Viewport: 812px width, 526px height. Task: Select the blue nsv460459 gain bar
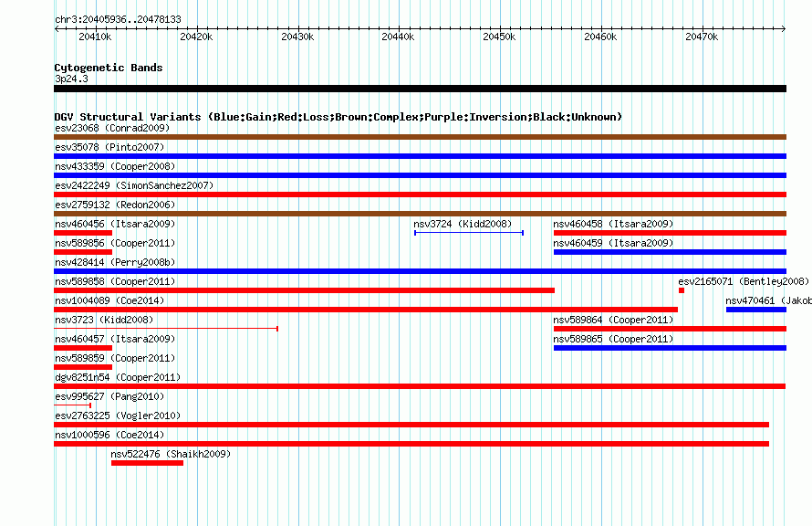pyautogui.click(x=670, y=252)
